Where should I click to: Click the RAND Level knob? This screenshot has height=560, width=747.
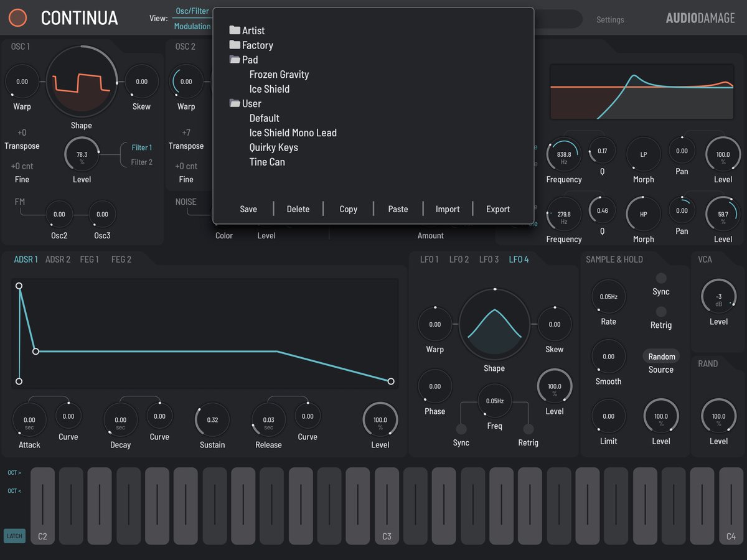pos(718,416)
